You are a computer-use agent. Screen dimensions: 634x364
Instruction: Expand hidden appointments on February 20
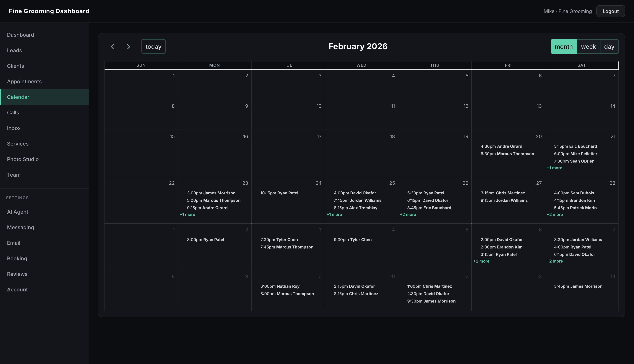point(554,168)
